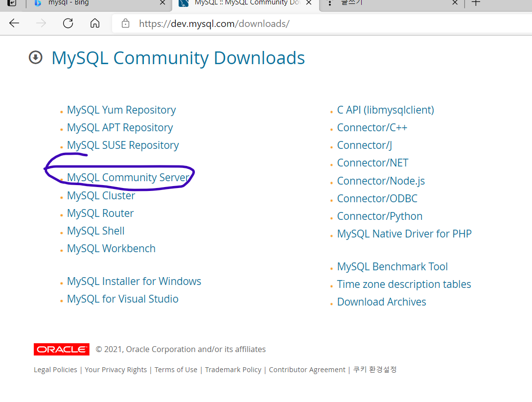The image size is (532, 402).
Task: Open Trademark Policy footer link
Action: click(233, 370)
